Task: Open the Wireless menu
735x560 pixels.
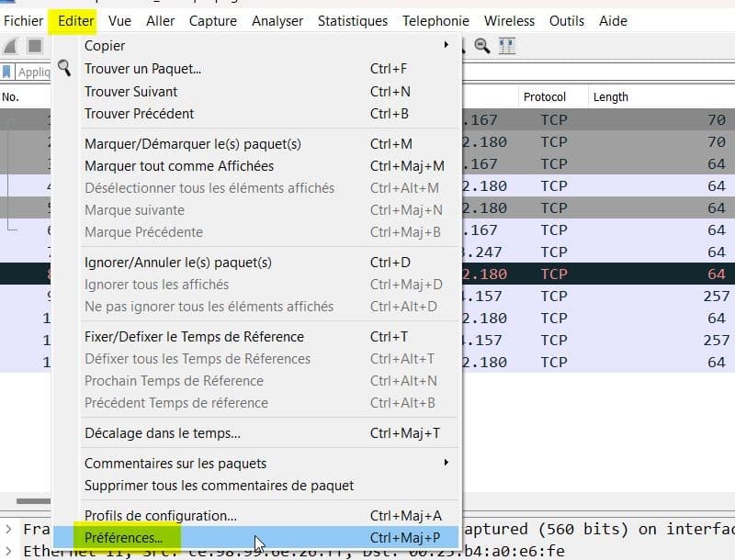Action: tap(509, 20)
